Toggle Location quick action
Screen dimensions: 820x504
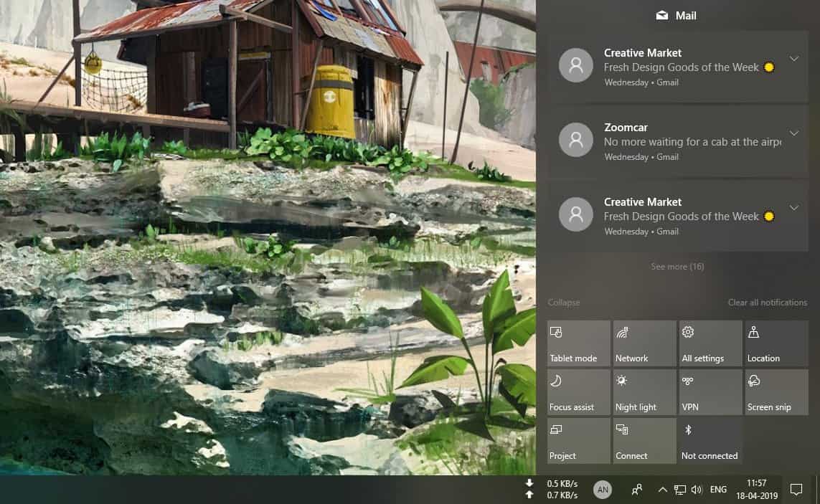776,343
